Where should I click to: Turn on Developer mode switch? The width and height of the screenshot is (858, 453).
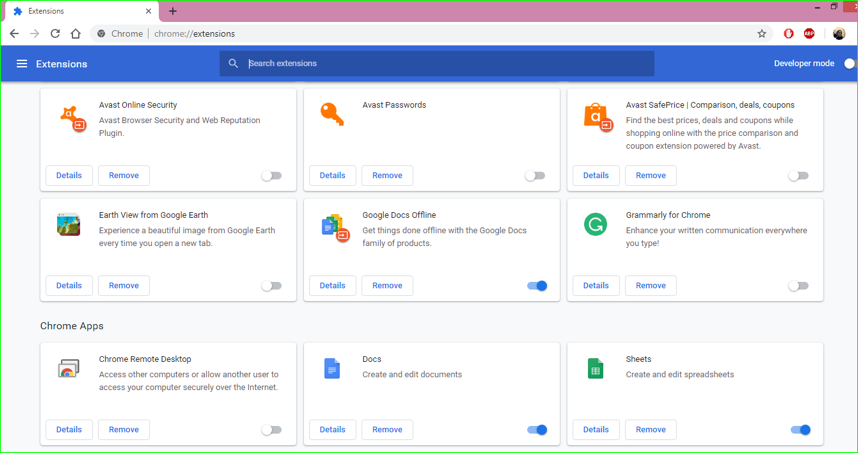849,64
